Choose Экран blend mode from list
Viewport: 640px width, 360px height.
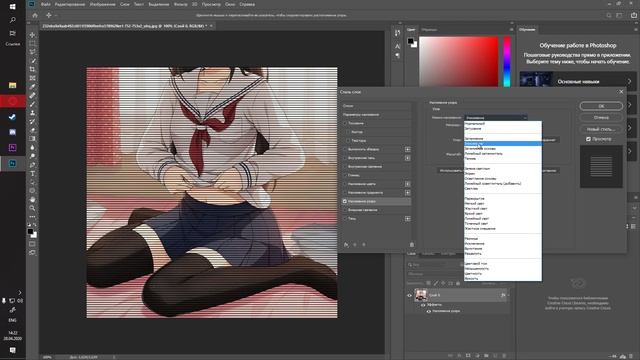click(x=503, y=173)
